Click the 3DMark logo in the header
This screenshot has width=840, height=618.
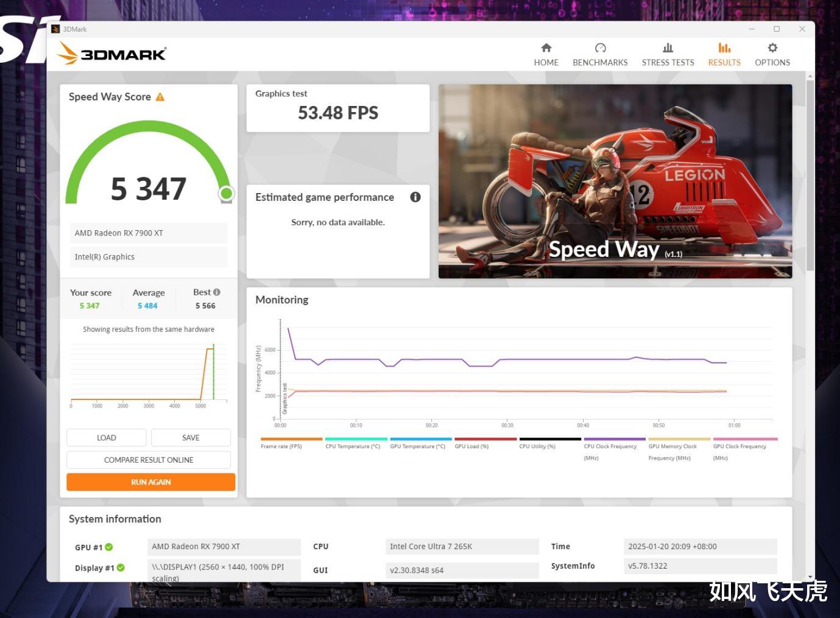tap(111, 54)
